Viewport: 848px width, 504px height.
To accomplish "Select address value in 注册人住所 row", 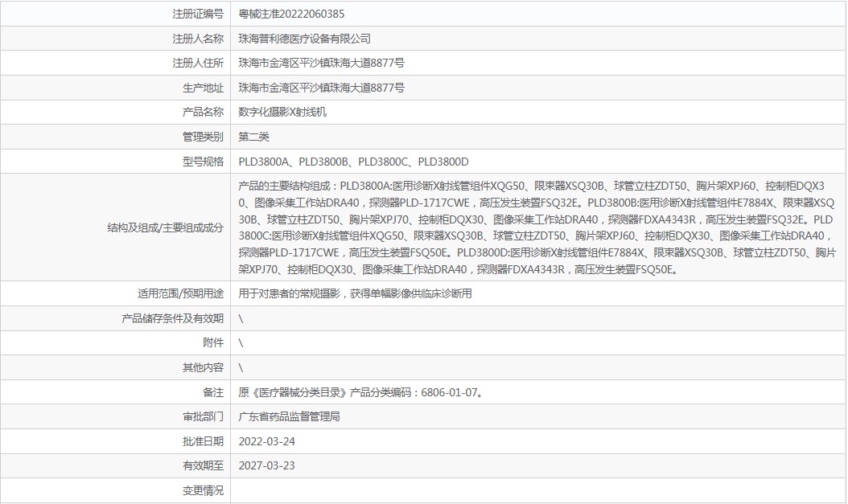I will click(x=321, y=64).
